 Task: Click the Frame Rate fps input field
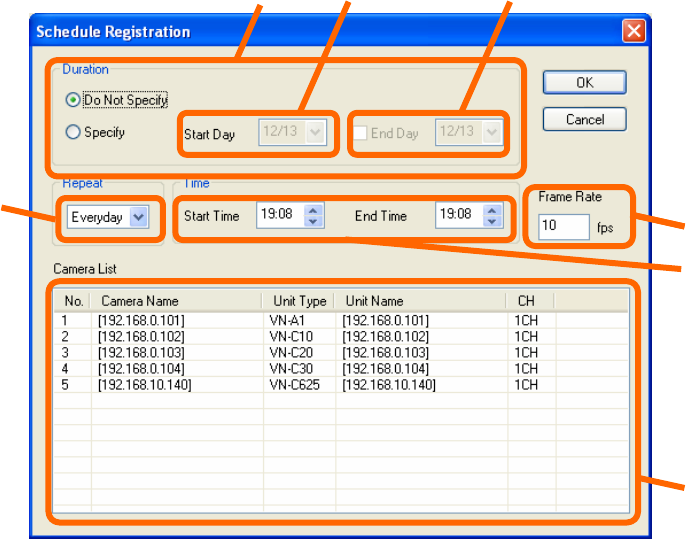[564, 227]
